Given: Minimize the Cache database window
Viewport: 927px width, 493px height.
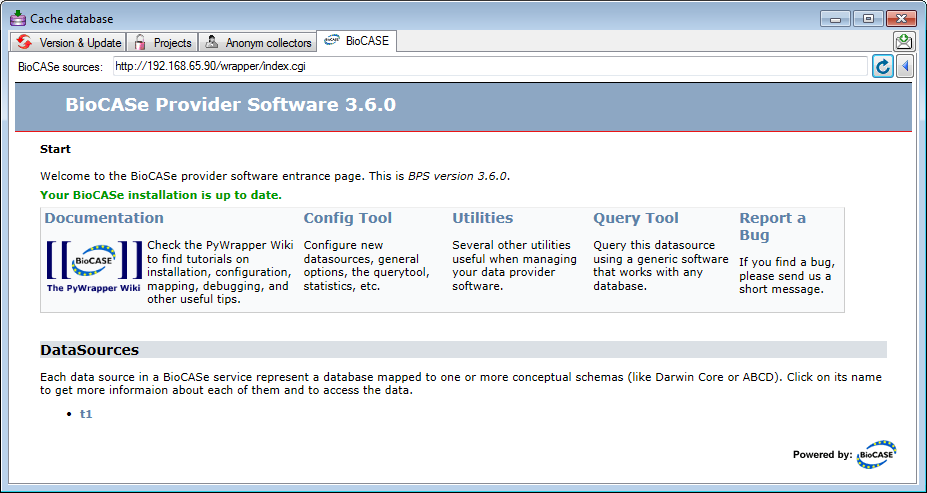Looking at the screenshot, I should click(x=835, y=18).
